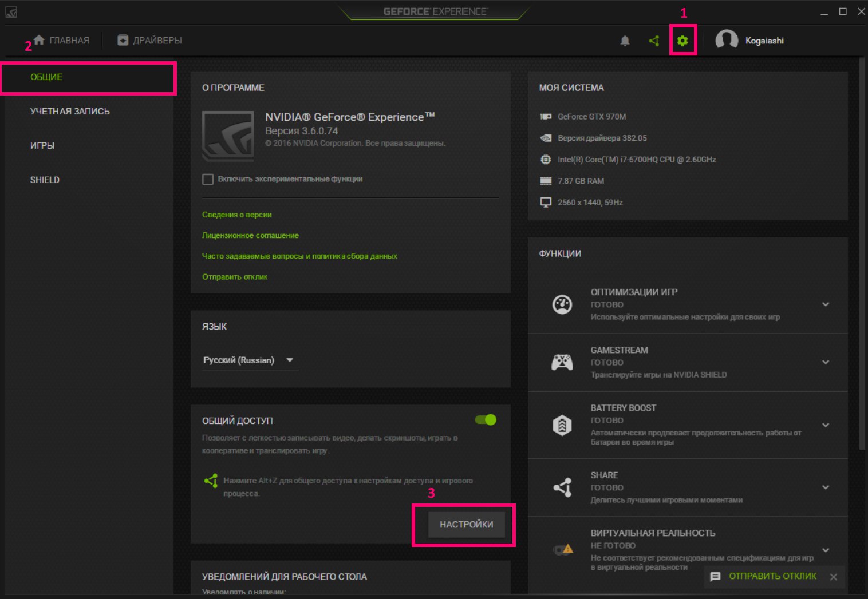Click the drivers icon beside ДРАЙВЕРЫ
Screen dimensions: 868x599
[x=123, y=40]
